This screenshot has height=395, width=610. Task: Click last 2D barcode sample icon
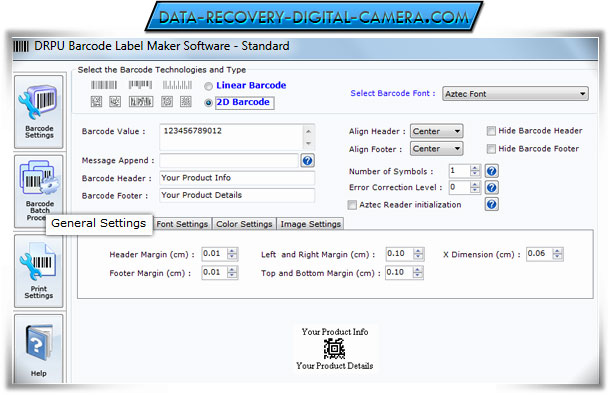186,102
